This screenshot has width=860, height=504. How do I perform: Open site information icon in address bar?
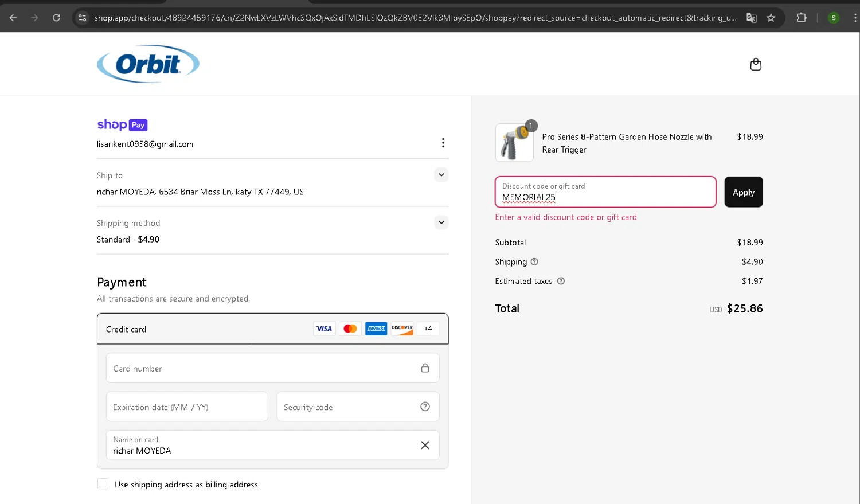tap(83, 18)
